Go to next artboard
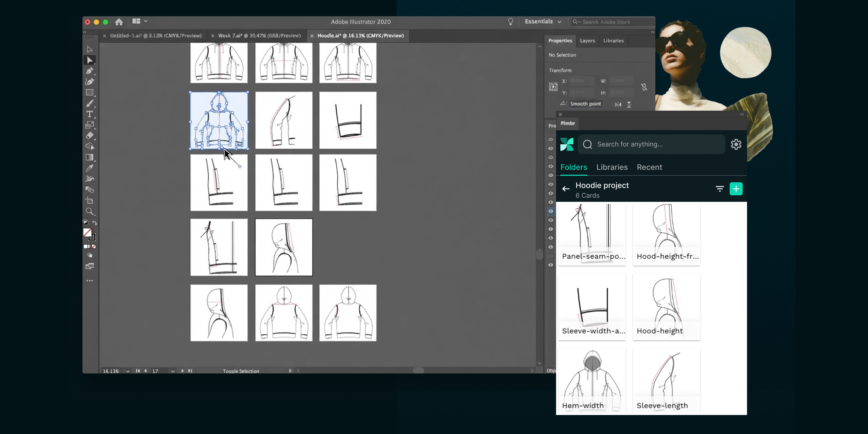This screenshot has height=434, width=868. [x=182, y=371]
